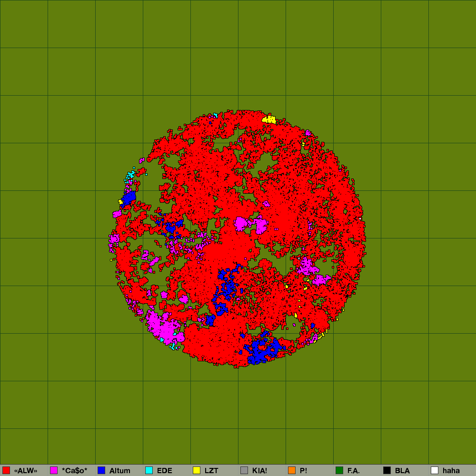
Task: Click the blue Altum legend swatch
Action: [x=101, y=470]
